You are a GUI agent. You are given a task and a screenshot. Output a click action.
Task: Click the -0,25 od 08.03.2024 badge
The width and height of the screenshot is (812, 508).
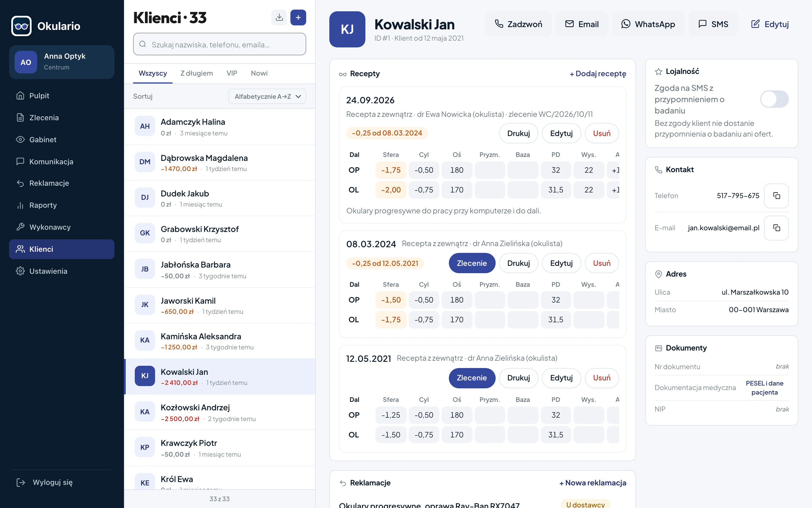[x=387, y=133]
